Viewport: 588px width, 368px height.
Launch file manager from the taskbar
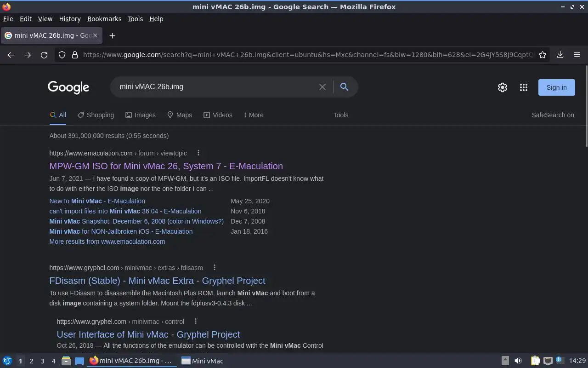click(x=66, y=361)
